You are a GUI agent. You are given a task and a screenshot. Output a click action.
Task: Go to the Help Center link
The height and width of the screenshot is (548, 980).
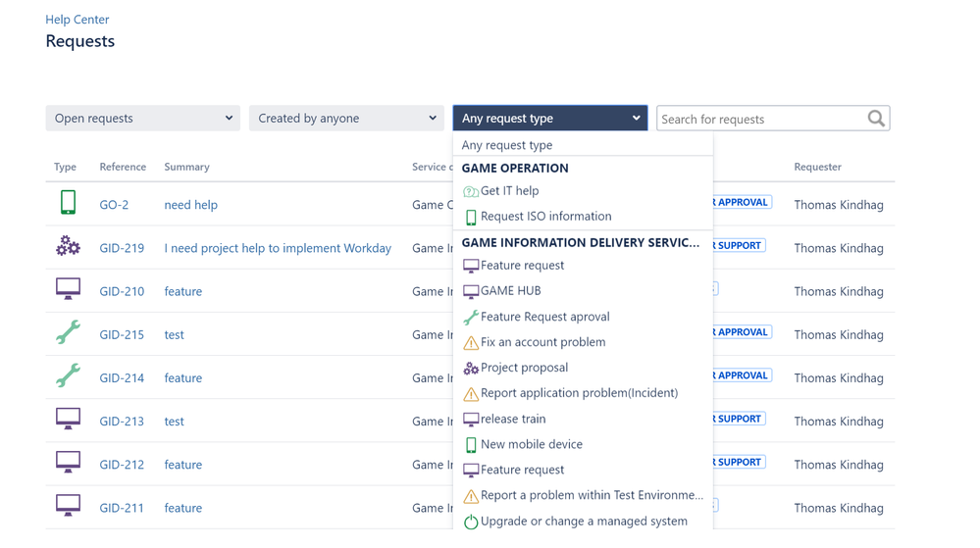(x=77, y=20)
